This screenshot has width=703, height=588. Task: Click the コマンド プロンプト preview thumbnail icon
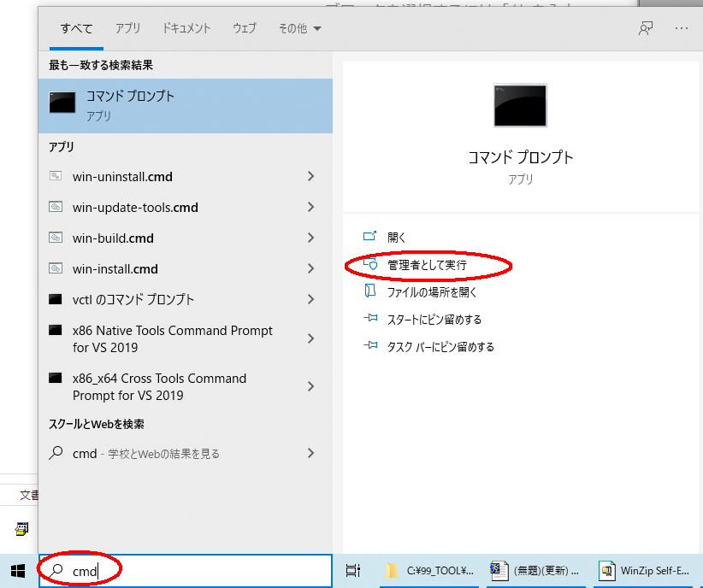[x=520, y=105]
